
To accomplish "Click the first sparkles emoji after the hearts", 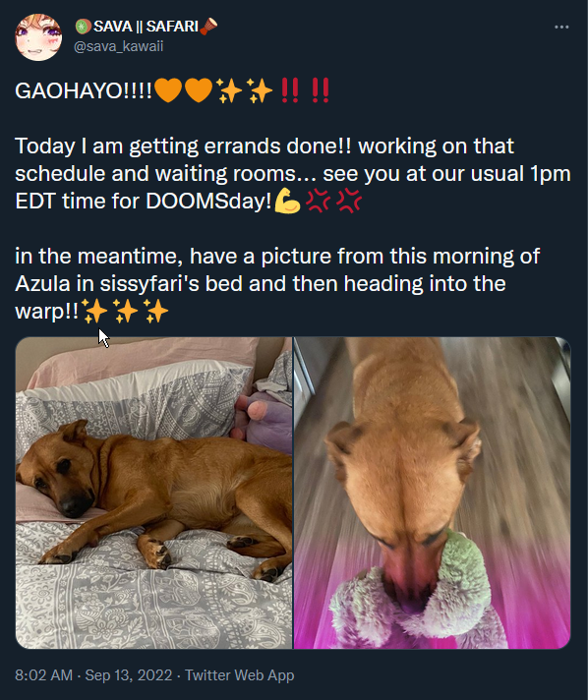I will (x=229, y=90).
